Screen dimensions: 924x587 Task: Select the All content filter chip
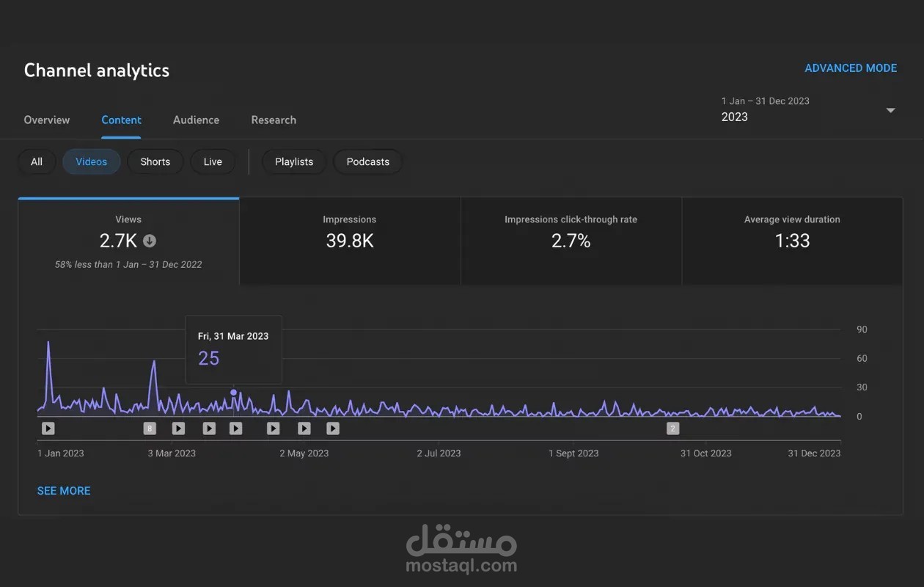[37, 161]
